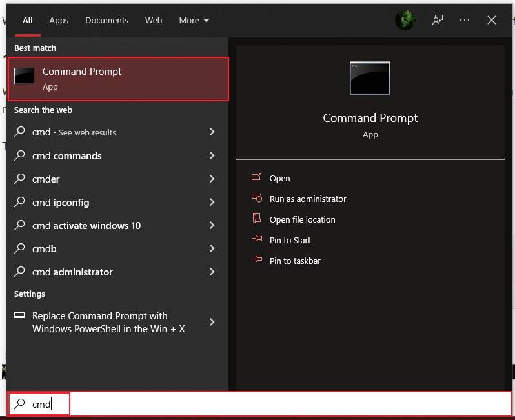
Task: Click the Command Prompt icon in Best match
Action: (25, 76)
